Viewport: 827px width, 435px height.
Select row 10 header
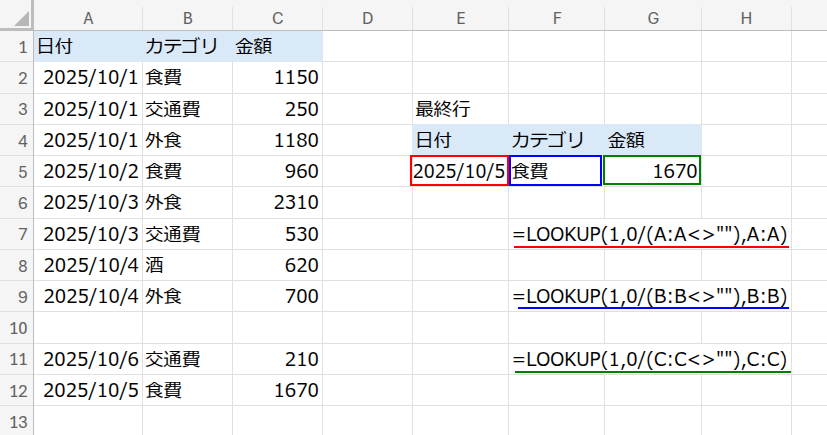coord(17,328)
